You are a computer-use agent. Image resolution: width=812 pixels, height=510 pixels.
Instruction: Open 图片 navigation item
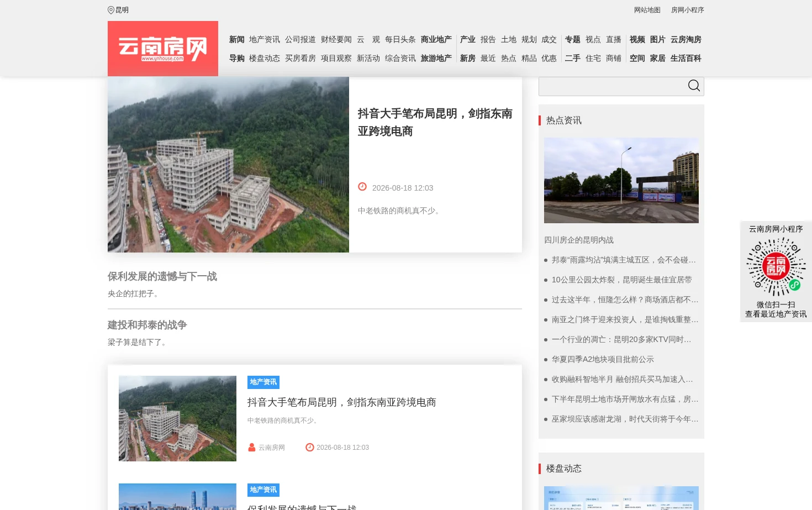coord(658,40)
